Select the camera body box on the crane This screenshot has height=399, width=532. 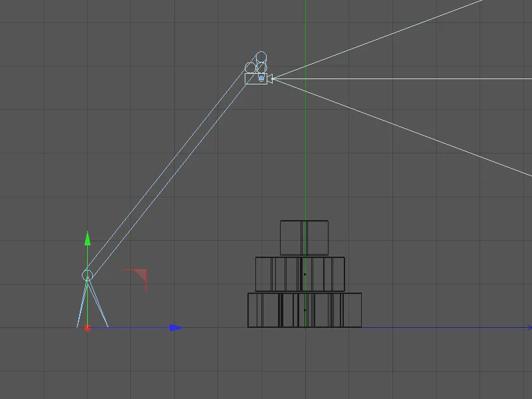pos(256,78)
